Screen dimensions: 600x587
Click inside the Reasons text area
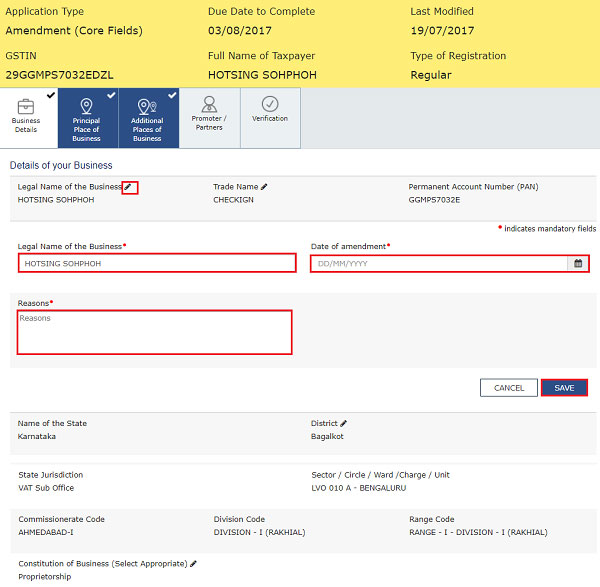pyautogui.click(x=155, y=332)
